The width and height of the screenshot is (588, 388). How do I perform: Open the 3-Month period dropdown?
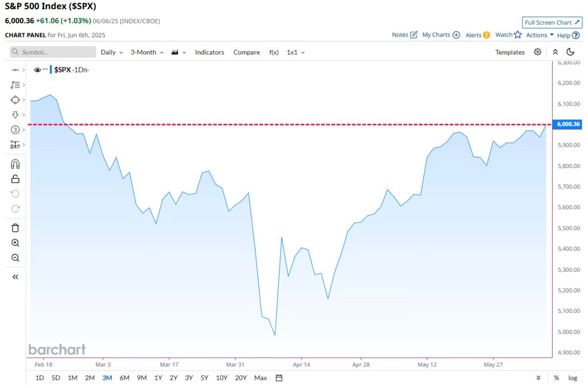(x=147, y=52)
